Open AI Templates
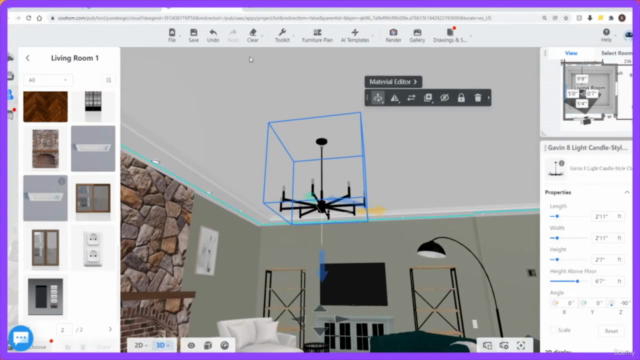The height and width of the screenshot is (360, 640). [x=355, y=36]
